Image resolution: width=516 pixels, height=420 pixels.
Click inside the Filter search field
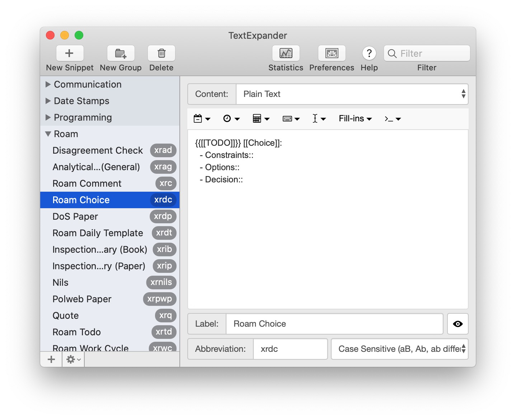427,53
